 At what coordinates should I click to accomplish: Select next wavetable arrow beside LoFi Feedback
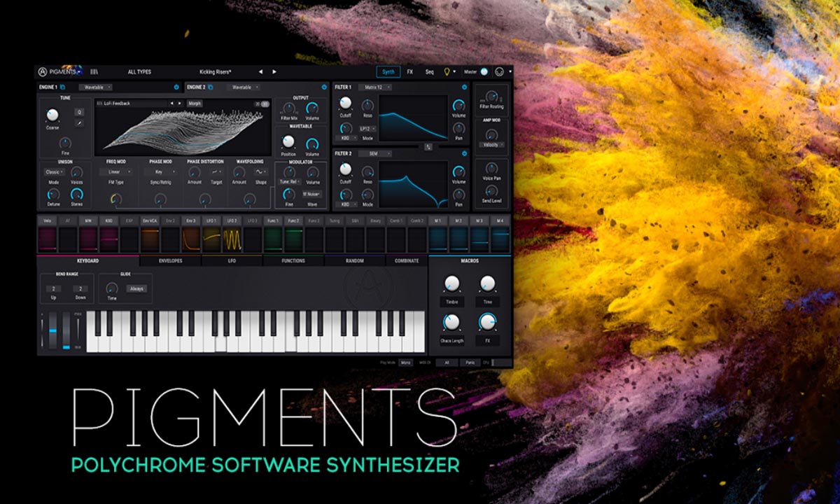(x=180, y=104)
